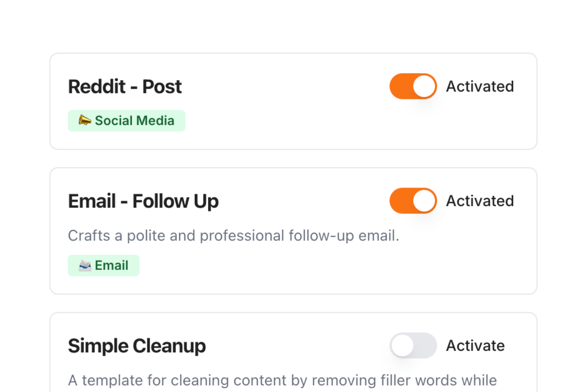Disable the Email - Follow Up toggle

click(x=413, y=201)
